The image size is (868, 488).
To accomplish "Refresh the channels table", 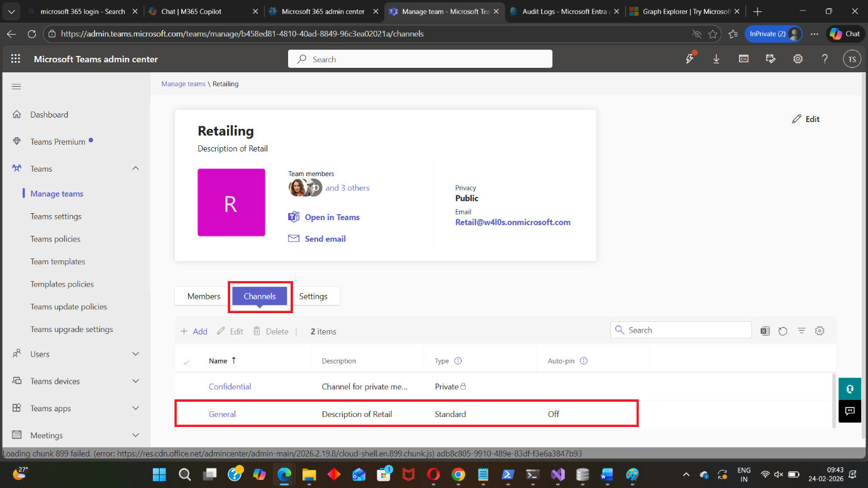I will 783,331.
